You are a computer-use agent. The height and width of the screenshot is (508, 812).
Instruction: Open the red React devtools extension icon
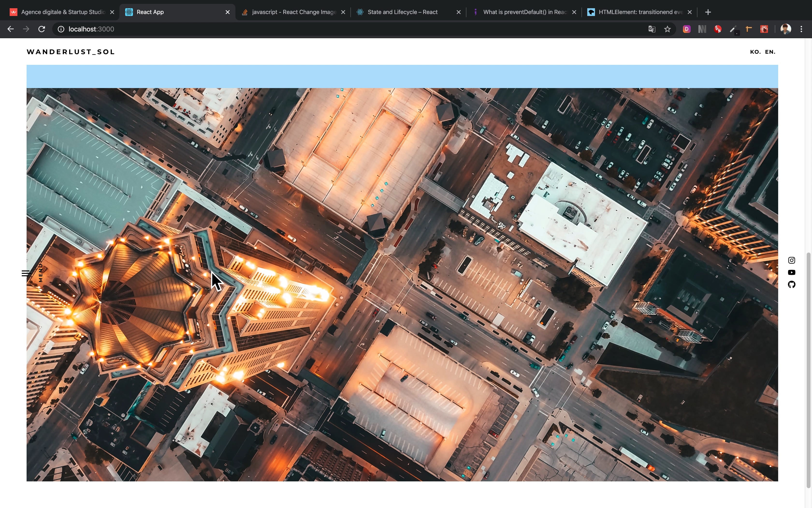tap(764, 29)
